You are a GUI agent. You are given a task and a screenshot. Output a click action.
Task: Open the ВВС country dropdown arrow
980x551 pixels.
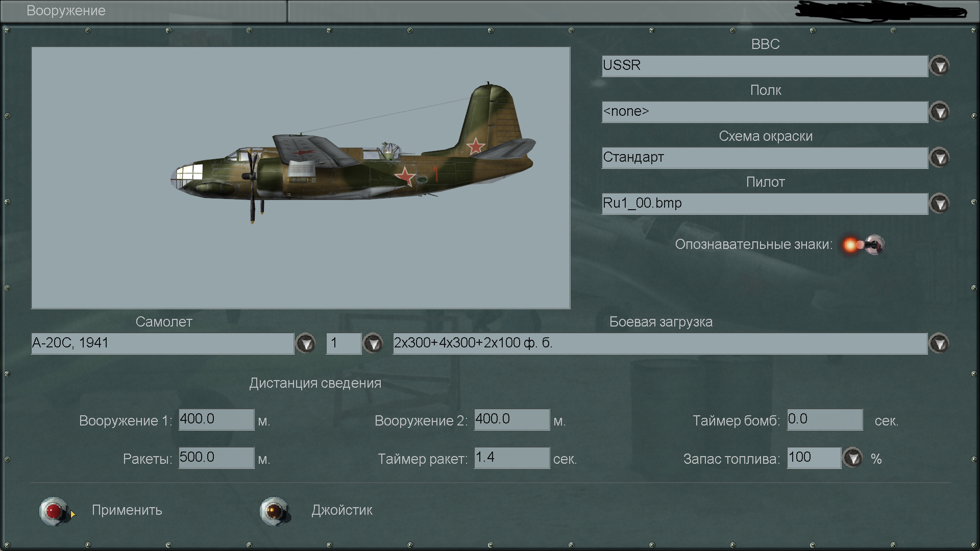click(x=939, y=66)
